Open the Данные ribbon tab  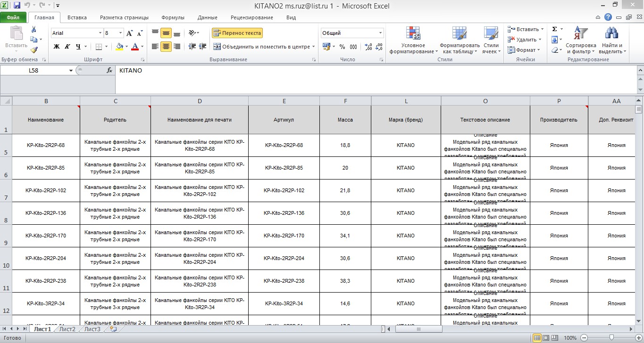(208, 17)
